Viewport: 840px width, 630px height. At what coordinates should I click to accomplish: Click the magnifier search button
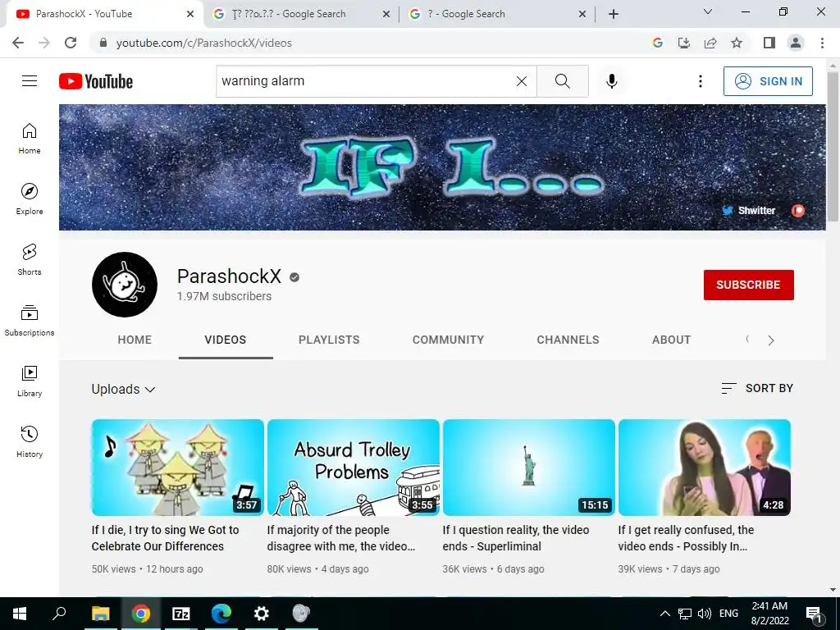(563, 81)
